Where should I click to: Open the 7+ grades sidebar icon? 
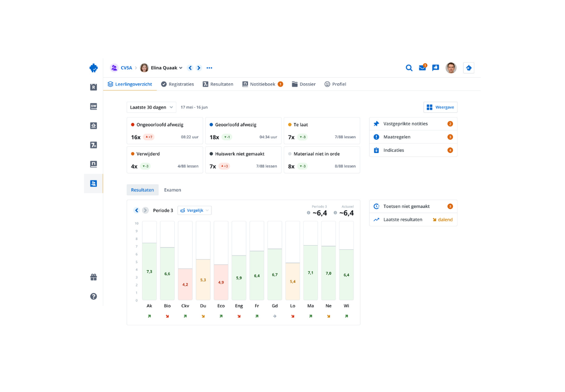pos(93,145)
